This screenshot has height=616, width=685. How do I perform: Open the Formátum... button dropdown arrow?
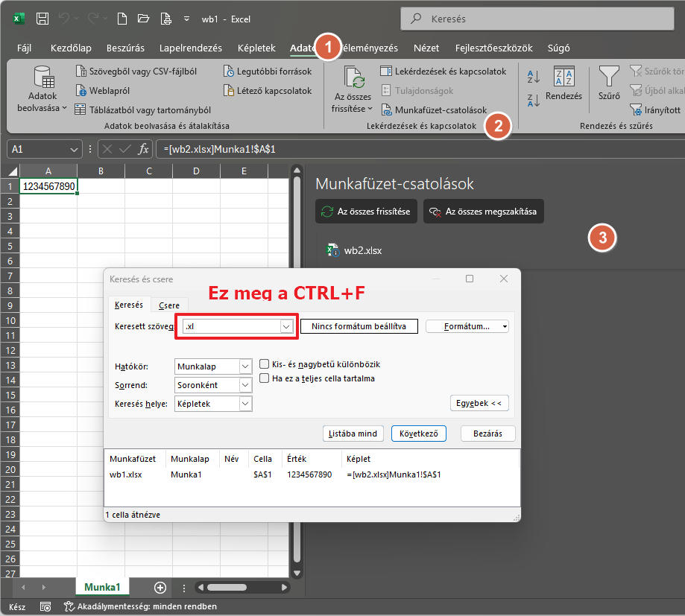pyautogui.click(x=505, y=326)
